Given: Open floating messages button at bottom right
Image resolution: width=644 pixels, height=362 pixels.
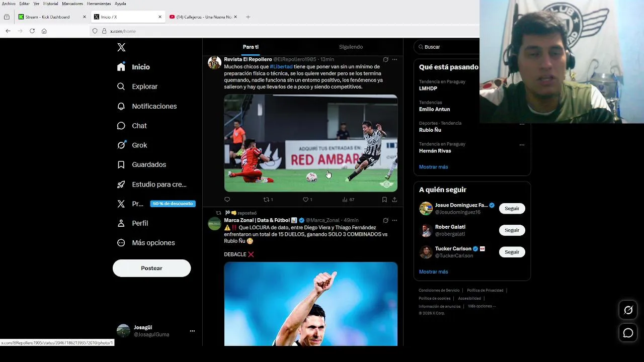Looking at the screenshot, I should pyautogui.click(x=628, y=333).
